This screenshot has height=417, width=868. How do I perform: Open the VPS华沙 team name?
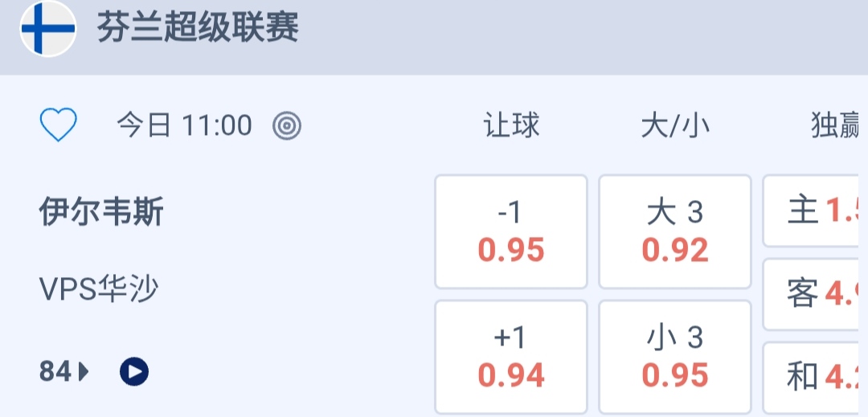(99, 289)
